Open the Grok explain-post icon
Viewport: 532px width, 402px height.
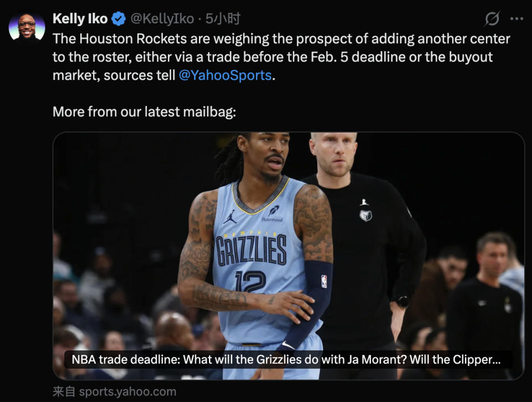(492, 19)
